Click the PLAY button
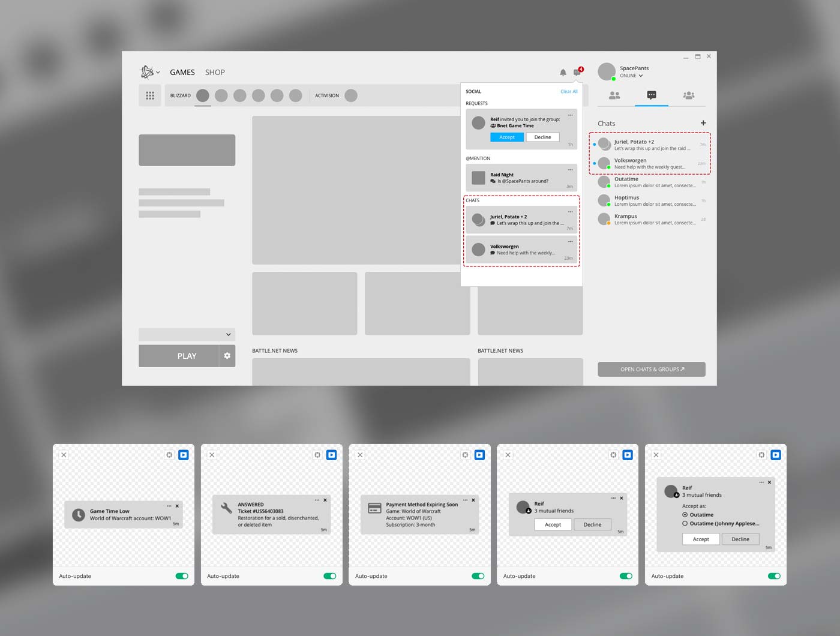This screenshot has height=636, width=840. pos(179,356)
